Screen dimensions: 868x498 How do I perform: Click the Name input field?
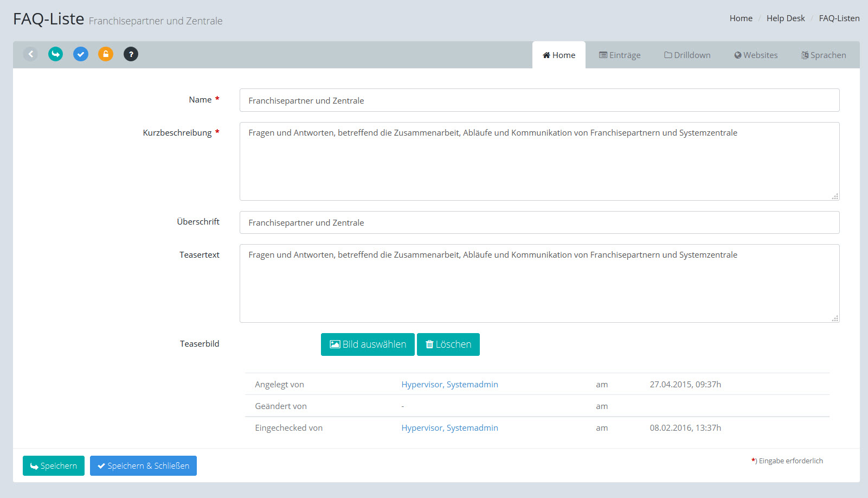click(539, 100)
